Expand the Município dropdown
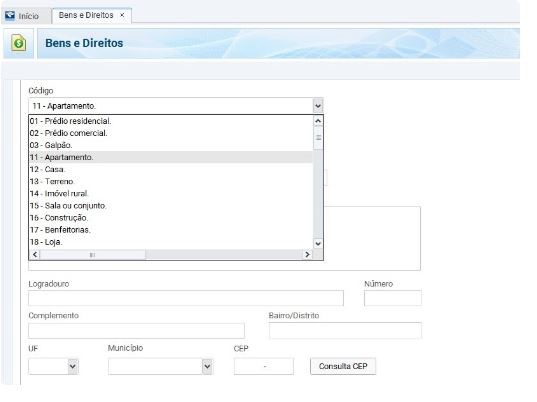 [207, 366]
